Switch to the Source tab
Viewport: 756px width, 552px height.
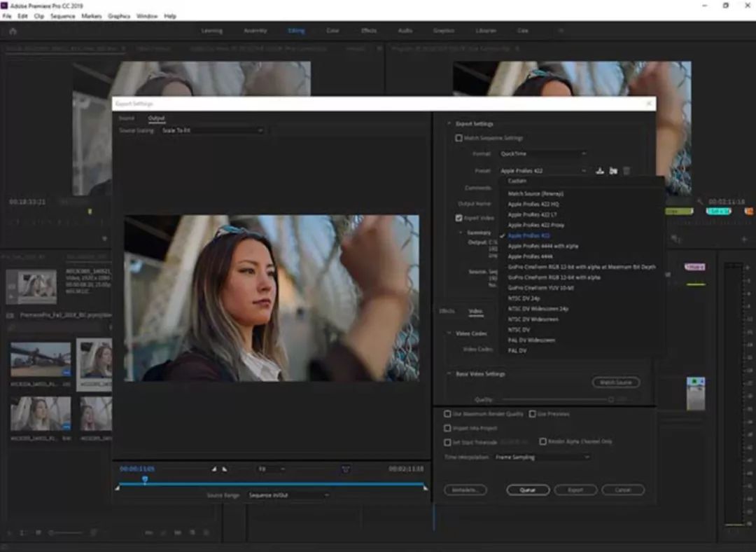[126, 118]
